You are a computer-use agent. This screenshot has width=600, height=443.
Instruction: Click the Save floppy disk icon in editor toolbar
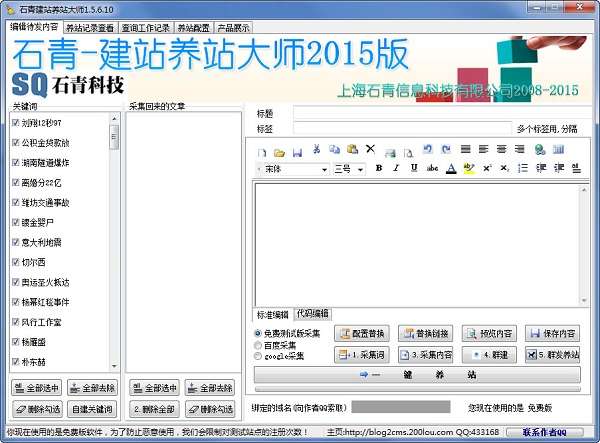297,151
